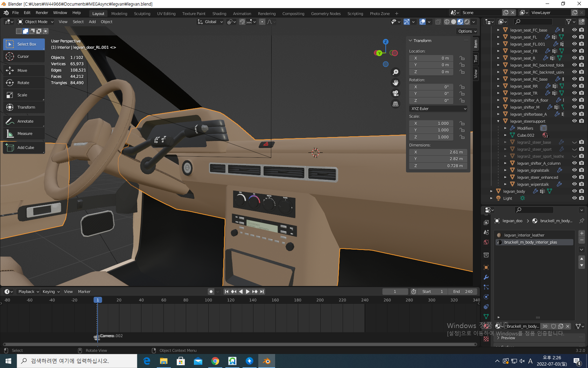Select the Rotate tool

point(23,83)
